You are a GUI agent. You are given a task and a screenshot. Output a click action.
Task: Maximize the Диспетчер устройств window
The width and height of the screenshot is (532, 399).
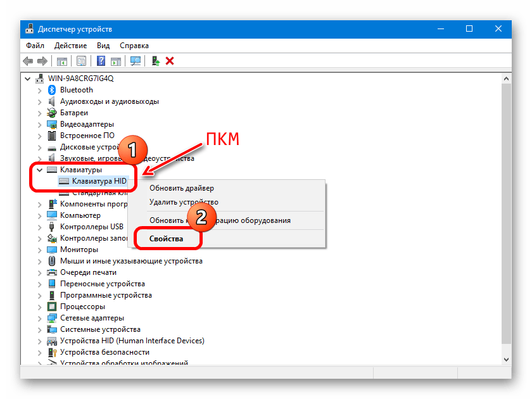point(469,29)
